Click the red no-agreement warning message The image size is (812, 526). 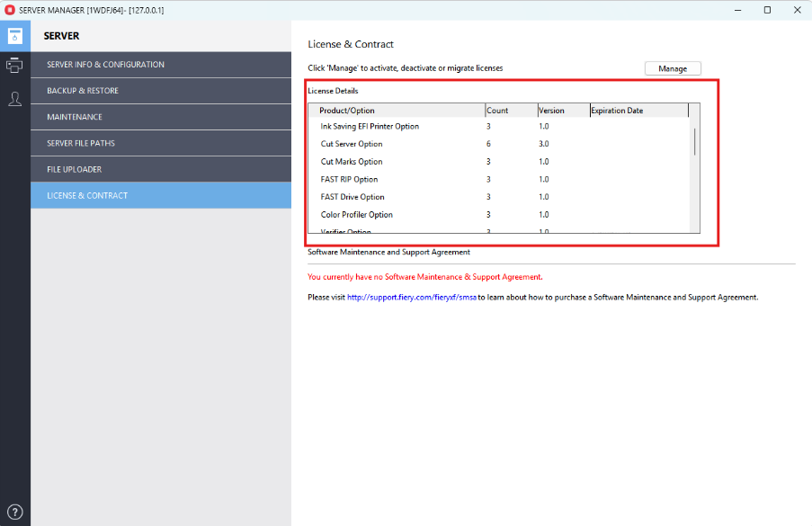click(x=425, y=277)
